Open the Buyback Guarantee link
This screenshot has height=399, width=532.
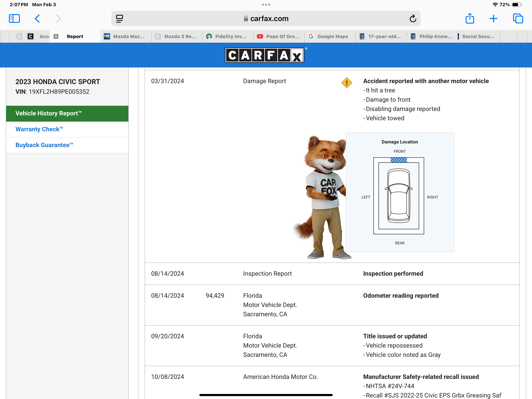[44, 145]
